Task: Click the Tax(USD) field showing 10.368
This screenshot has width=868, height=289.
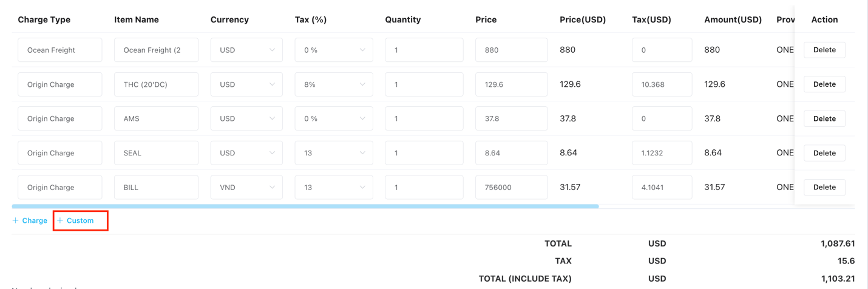Action: [662, 84]
